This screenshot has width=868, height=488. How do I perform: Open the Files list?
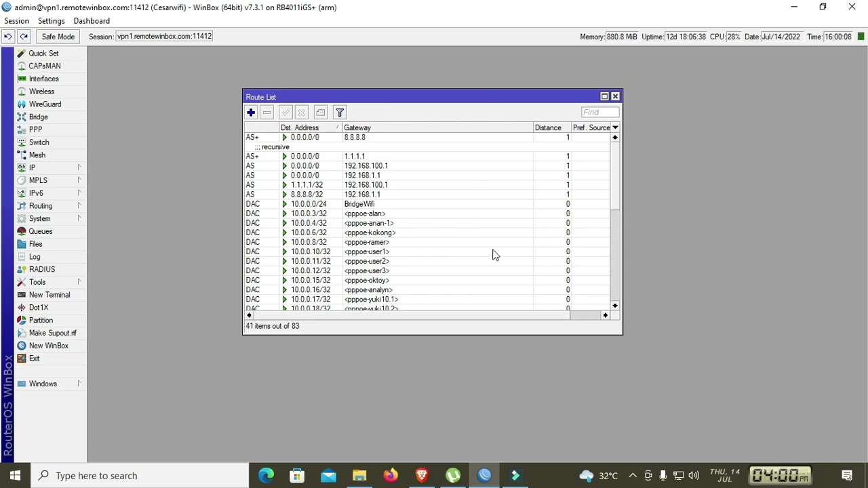coord(35,244)
